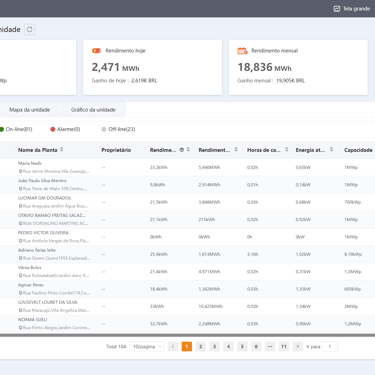The width and height of the screenshot is (375, 375).
Task: Switch to the Gráfico da unidade tab
Action: click(x=93, y=110)
